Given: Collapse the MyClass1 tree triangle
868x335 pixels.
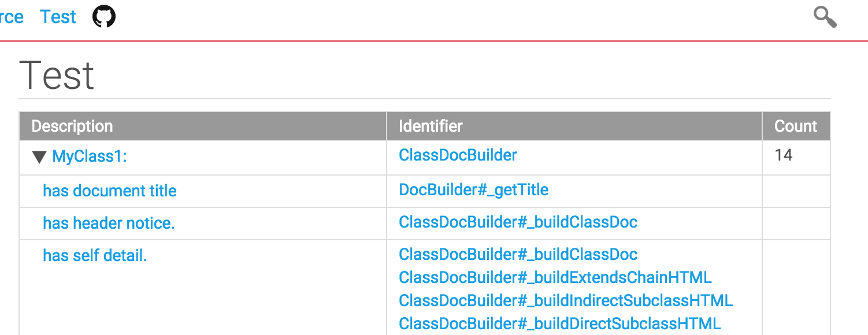Looking at the screenshot, I should (x=39, y=157).
